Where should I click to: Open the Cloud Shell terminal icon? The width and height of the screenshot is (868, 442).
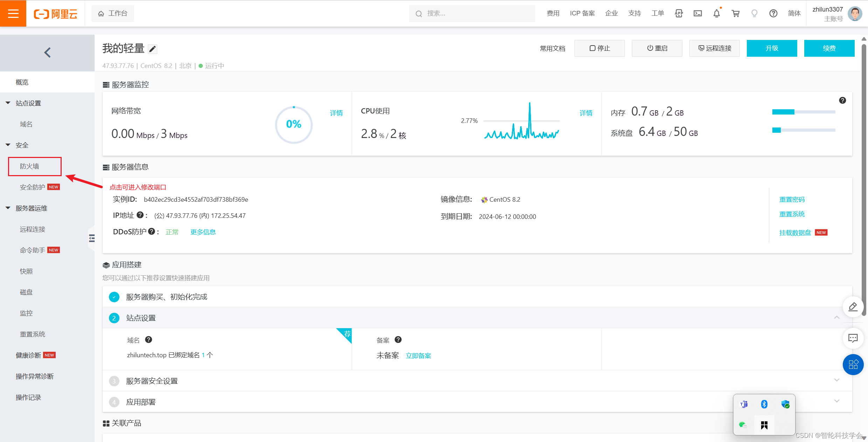click(x=697, y=13)
